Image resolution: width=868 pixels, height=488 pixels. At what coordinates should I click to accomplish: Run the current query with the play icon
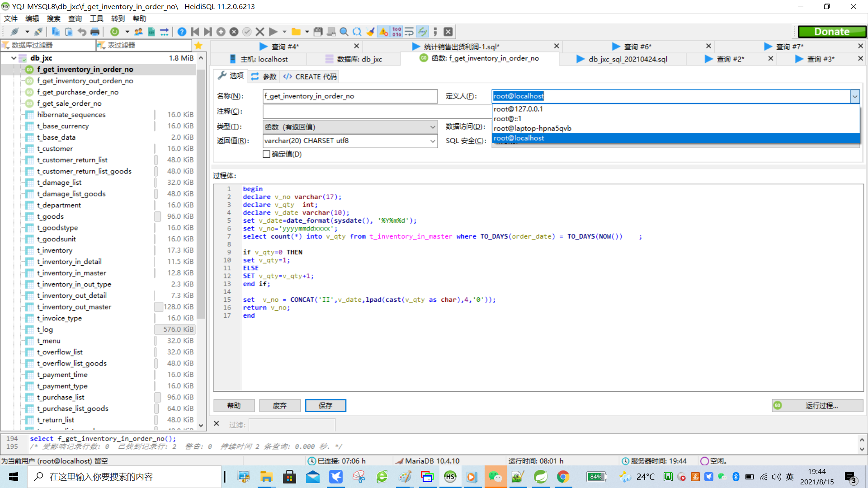pyautogui.click(x=273, y=32)
